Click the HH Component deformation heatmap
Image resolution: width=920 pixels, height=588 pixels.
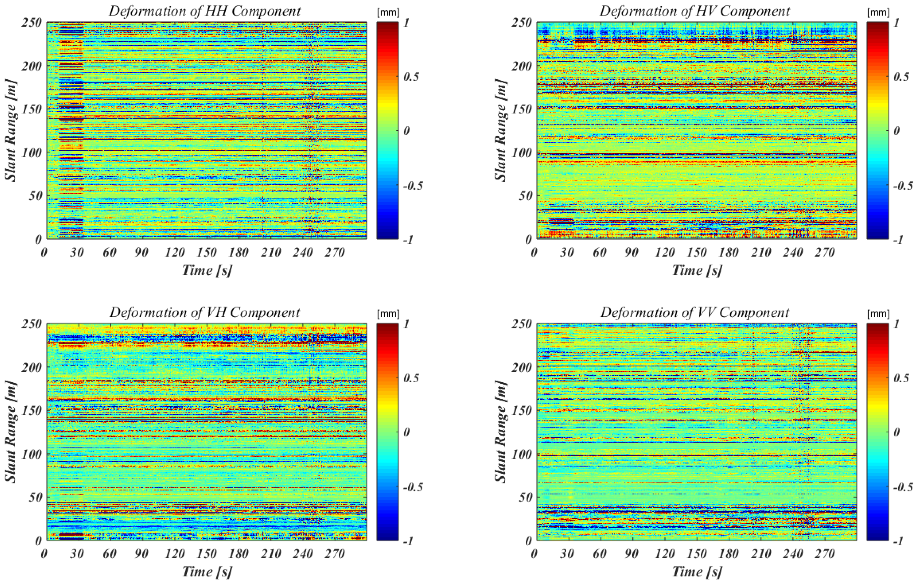click(x=206, y=131)
